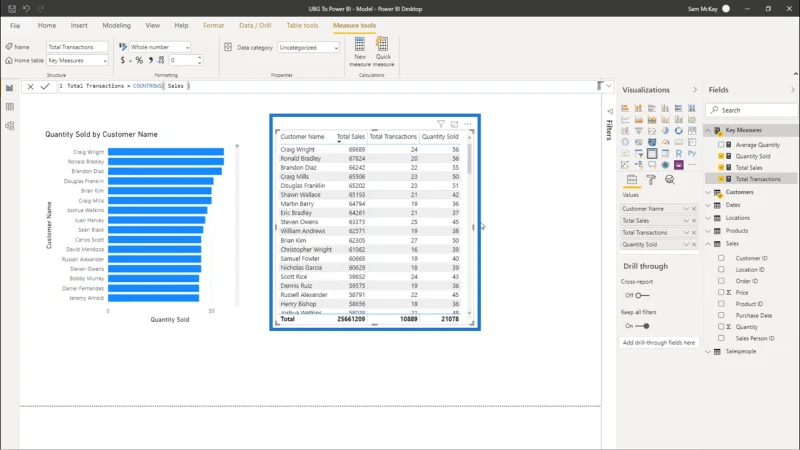Image resolution: width=800 pixels, height=450 pixels.
Task: Expand the Customers table
Action: pyautogui.click(x=708, y=192)
